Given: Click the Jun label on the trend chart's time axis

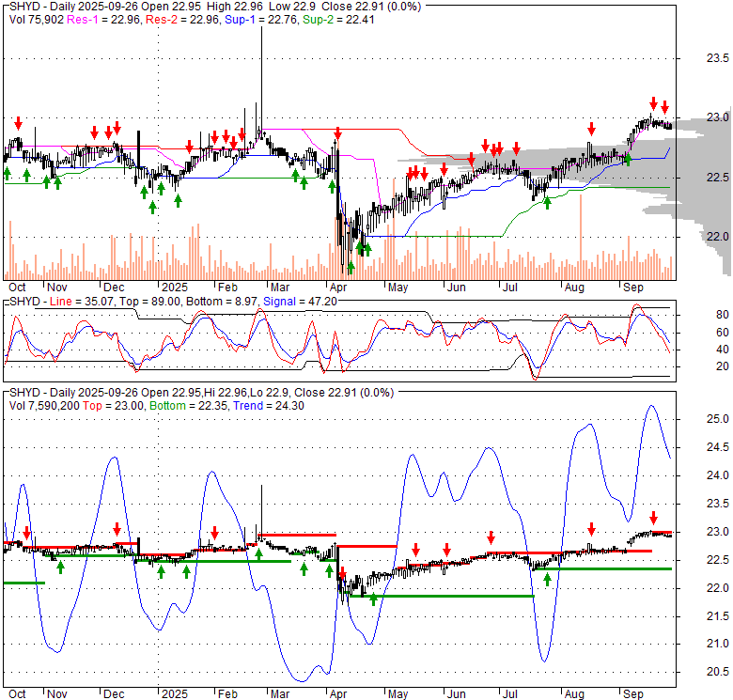Looking at the screenshot, I should point(457,694).
